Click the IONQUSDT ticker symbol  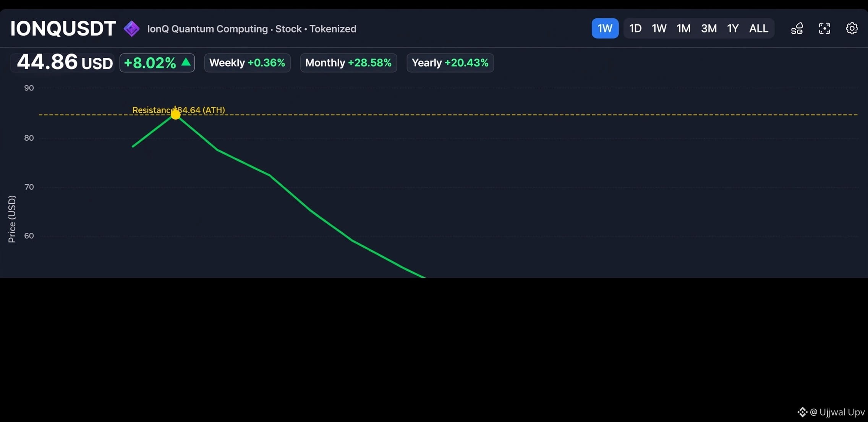click(x=63, y=29)
